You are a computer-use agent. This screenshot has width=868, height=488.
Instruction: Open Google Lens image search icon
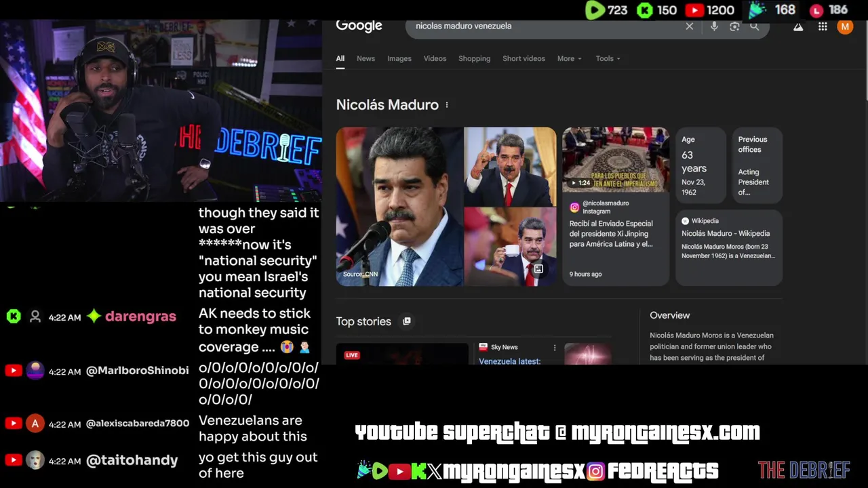[734, 26]
